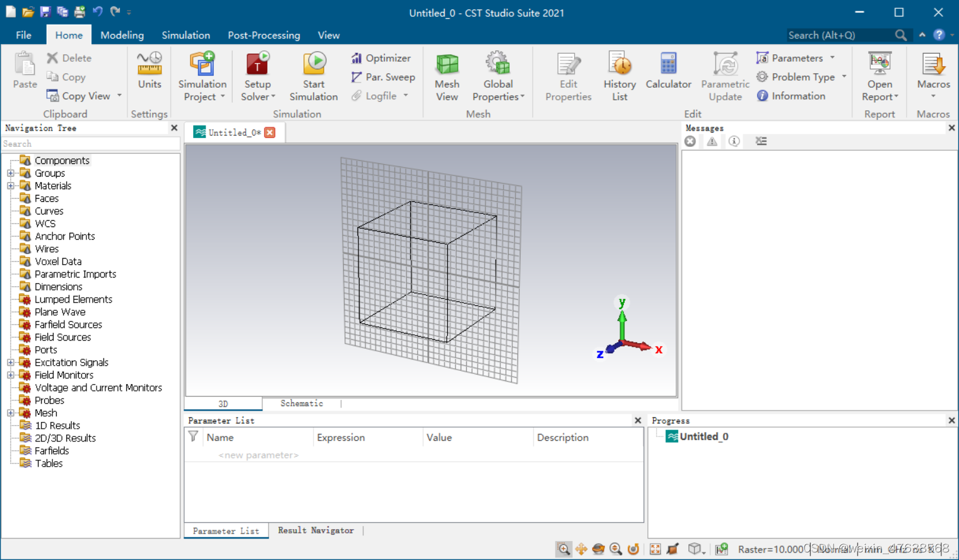The image size is (959, 560).
Task: Undo the last action
Action: tap(97, 11)
